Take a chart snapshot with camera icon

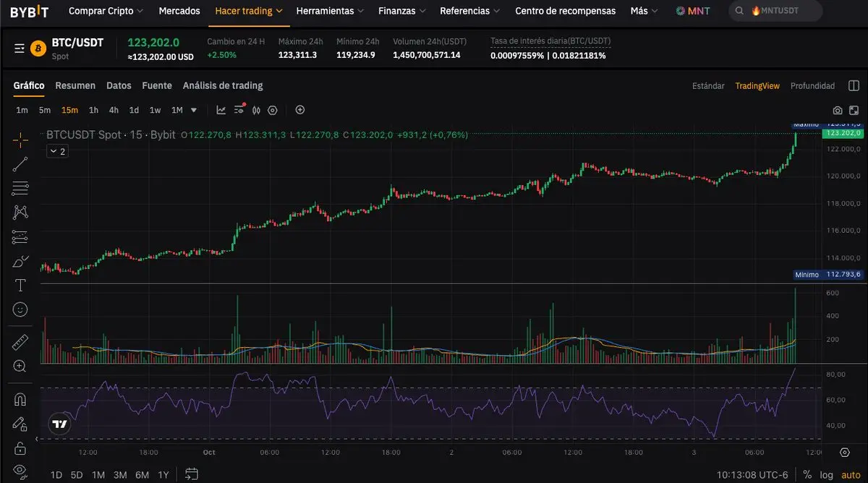coord(837,111)
